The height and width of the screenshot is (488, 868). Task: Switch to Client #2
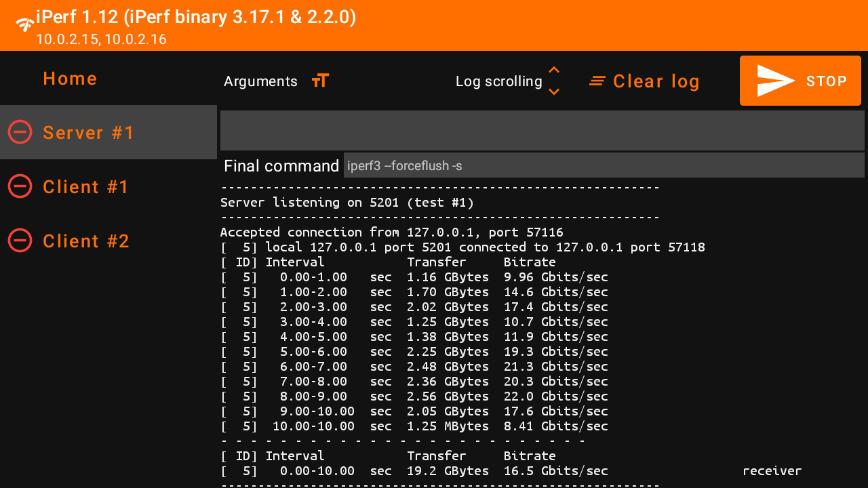pyautogui.click(x=108, y=241)
